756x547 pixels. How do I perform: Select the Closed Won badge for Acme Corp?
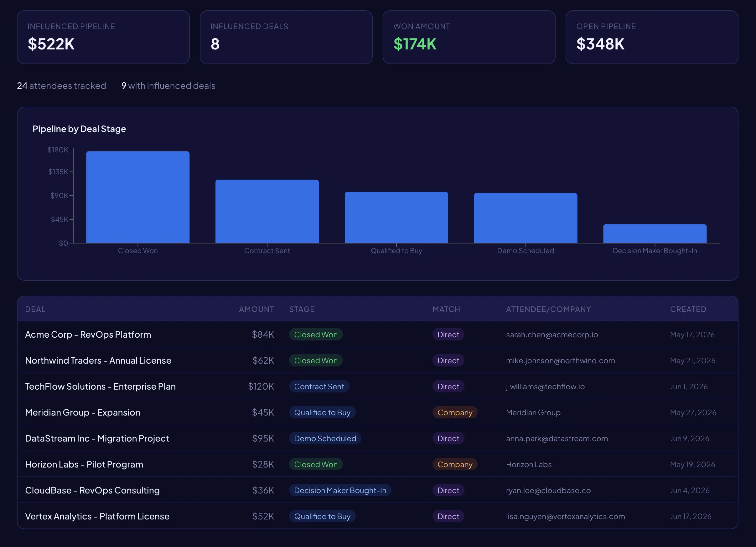(316, 335)
